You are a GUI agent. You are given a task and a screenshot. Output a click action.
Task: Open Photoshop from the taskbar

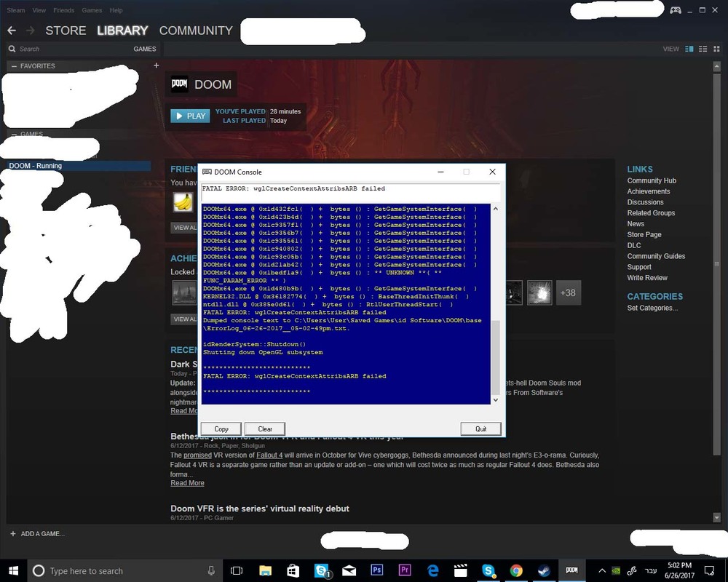pos(377,570)
